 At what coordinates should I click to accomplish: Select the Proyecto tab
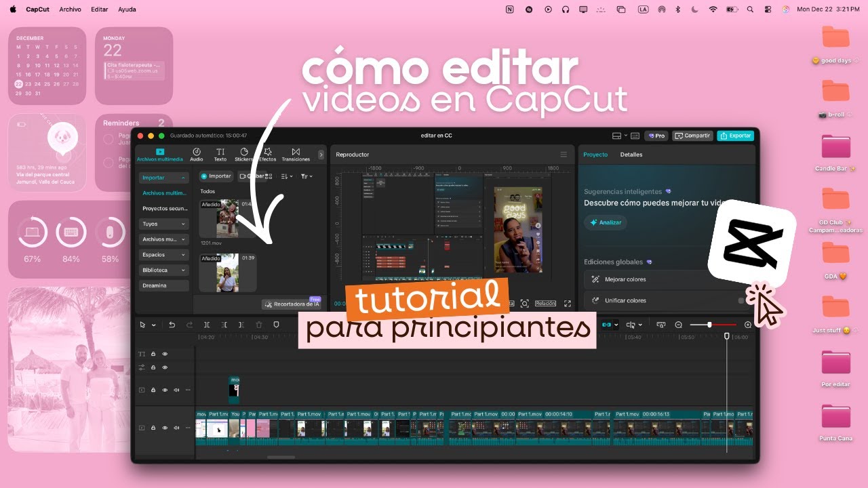pyautogui.click(x=595, y=155)
